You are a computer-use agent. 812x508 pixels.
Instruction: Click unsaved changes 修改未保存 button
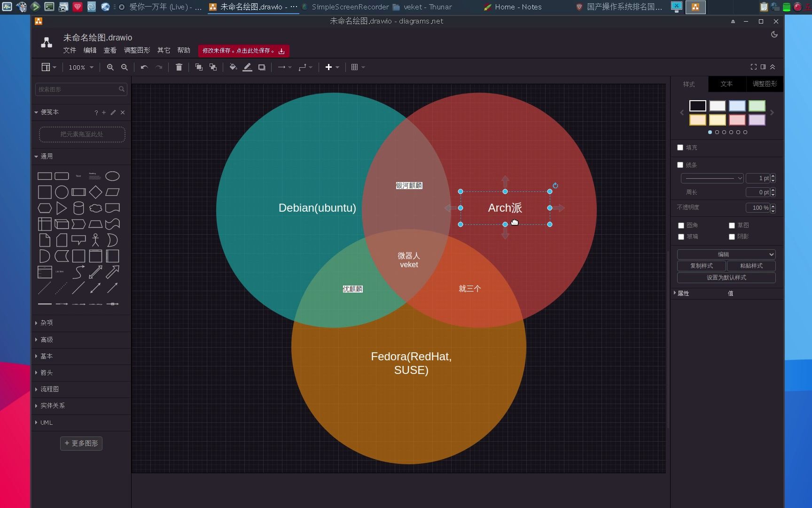point(243,51)
